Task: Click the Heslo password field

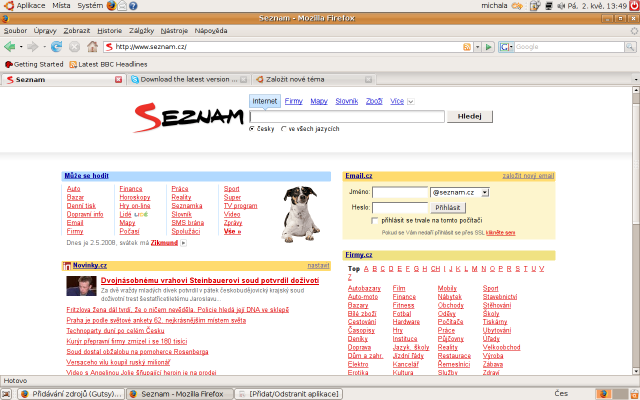Action: click(400, 208)
